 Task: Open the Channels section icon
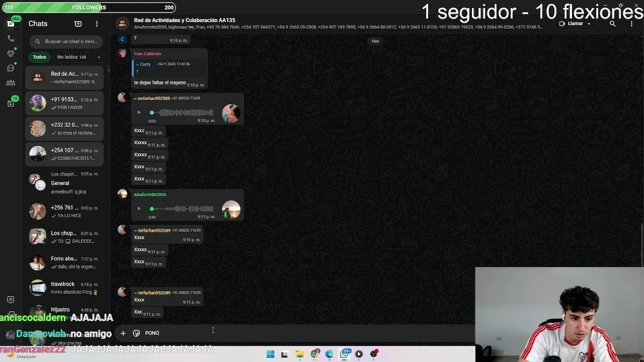pos(11,68)
